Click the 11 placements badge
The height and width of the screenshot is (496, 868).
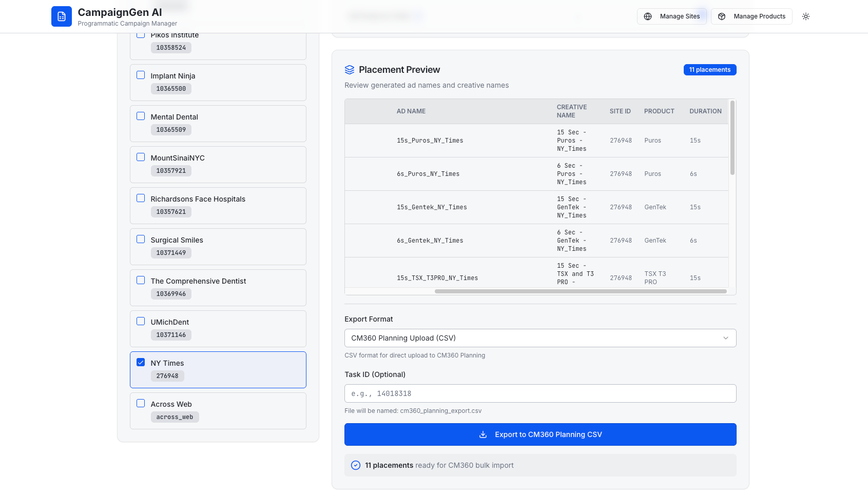[709, 70]
